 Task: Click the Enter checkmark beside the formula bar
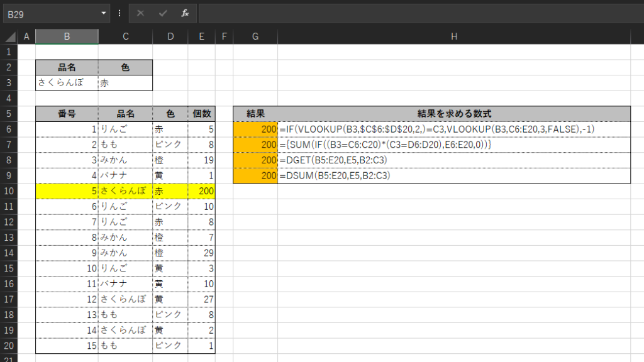[x=164, y=13]
